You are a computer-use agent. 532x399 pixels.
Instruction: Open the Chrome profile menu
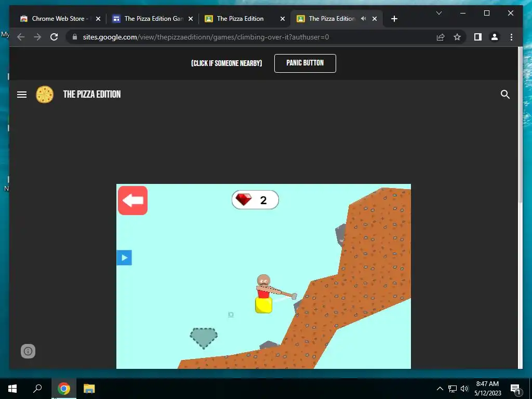coord(495,37)
